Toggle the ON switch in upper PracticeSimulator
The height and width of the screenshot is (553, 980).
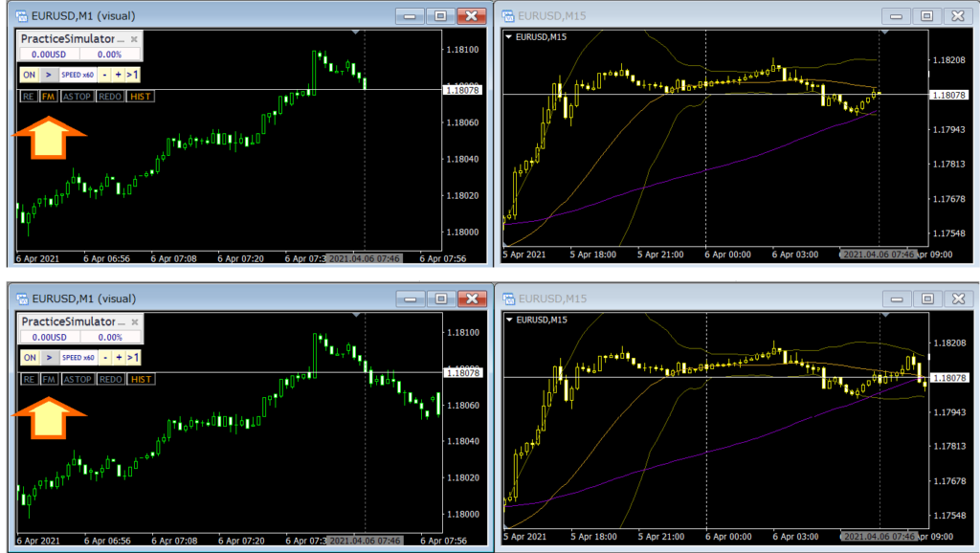(30, 75)
